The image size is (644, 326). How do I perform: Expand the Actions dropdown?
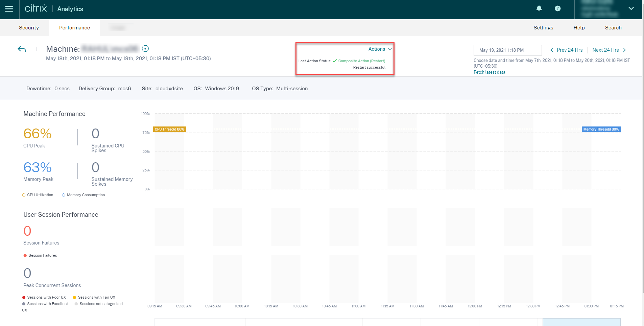380,49
